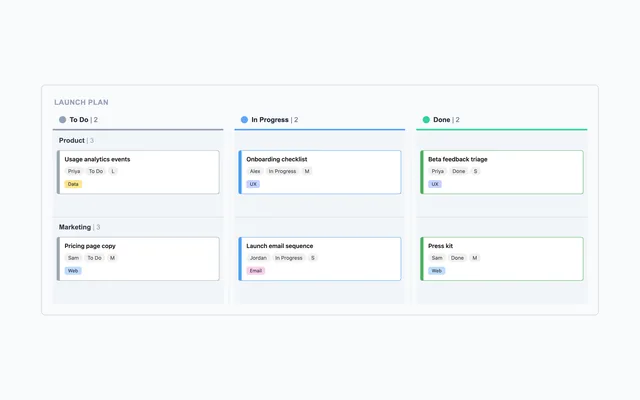Select the Done column header
This screenshot has height=400, width=640.
point(502,120)
